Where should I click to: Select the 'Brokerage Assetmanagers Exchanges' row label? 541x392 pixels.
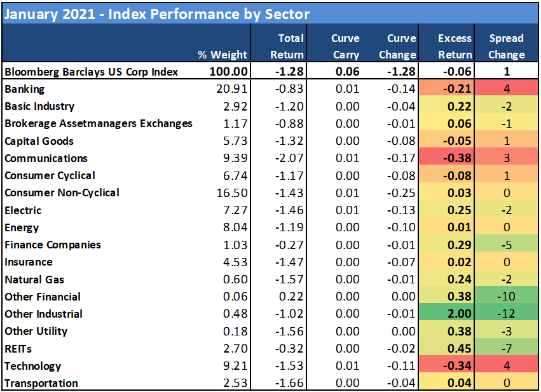[x=99, y=124]
